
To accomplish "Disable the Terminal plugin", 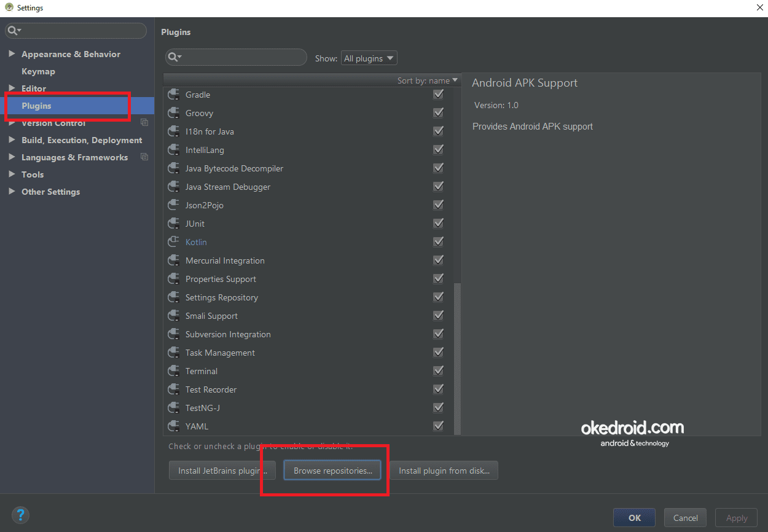I will click(438, 370).
